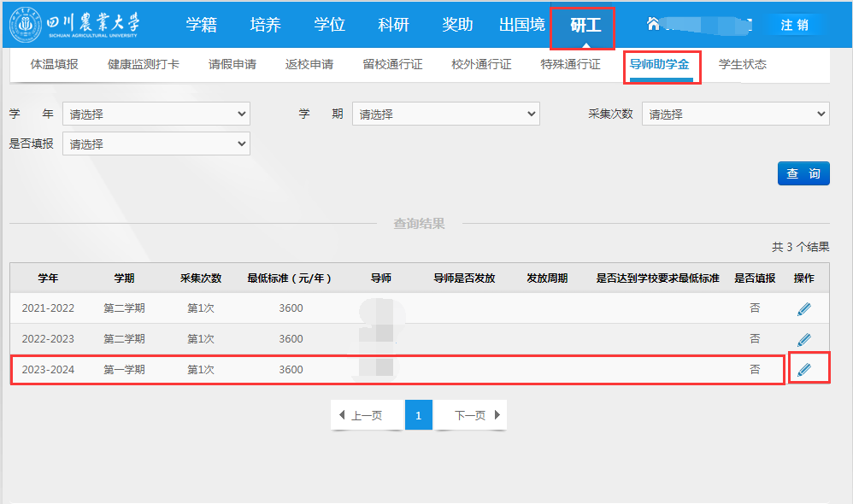The width and height of the screenshot is (853, 504).
Task: Select page 1 in pagination
Action: (419, 415)
